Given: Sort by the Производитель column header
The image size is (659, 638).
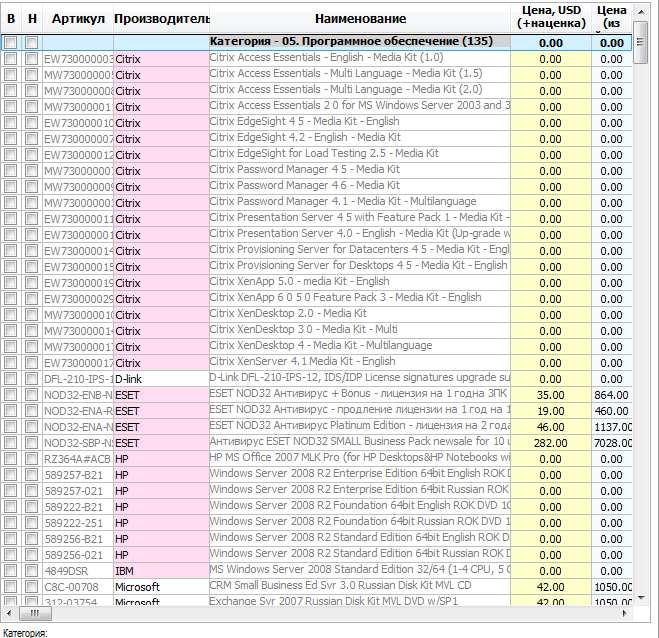Looking at the screenshot, I should point(161,18).
